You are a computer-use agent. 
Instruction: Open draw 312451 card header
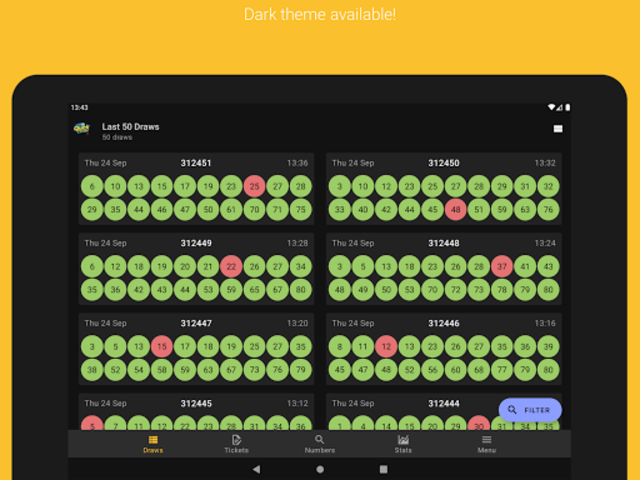(196, 163)
